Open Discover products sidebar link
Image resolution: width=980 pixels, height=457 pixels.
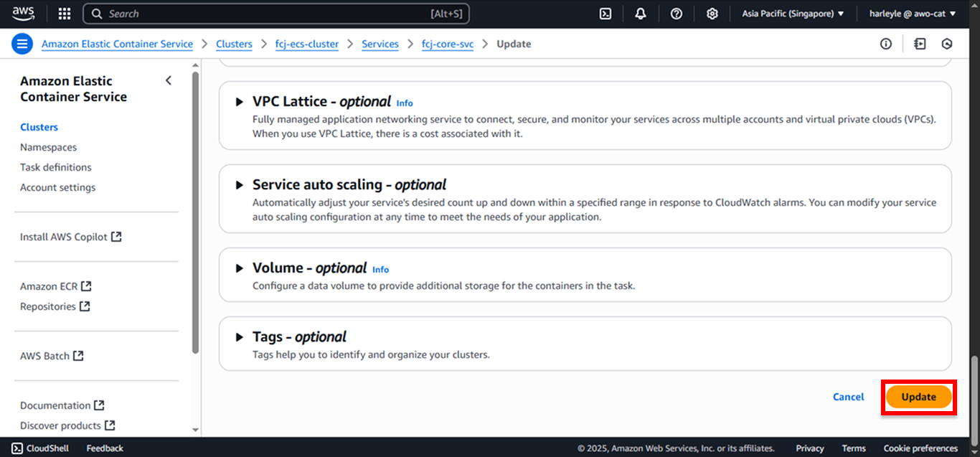coord(60,425)
